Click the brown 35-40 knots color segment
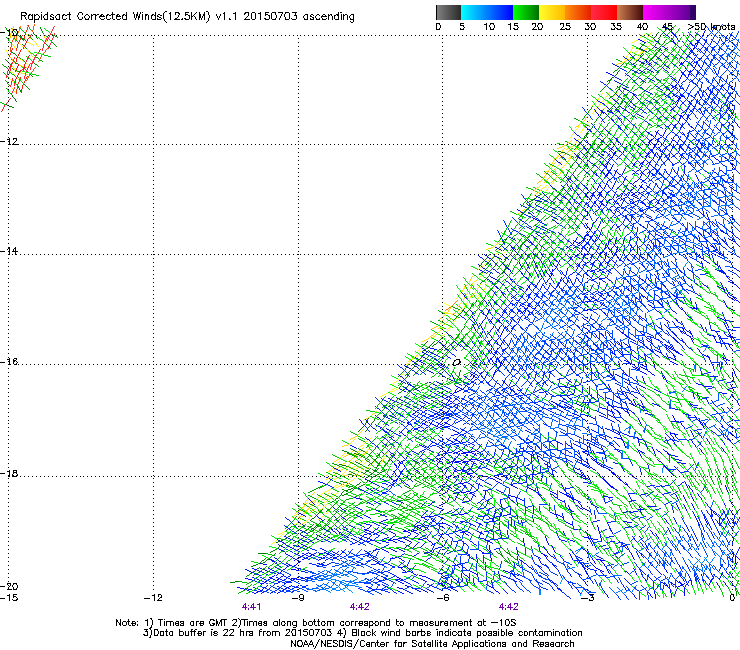The height and width of the screenshot is (650, 740). [630, 12]
